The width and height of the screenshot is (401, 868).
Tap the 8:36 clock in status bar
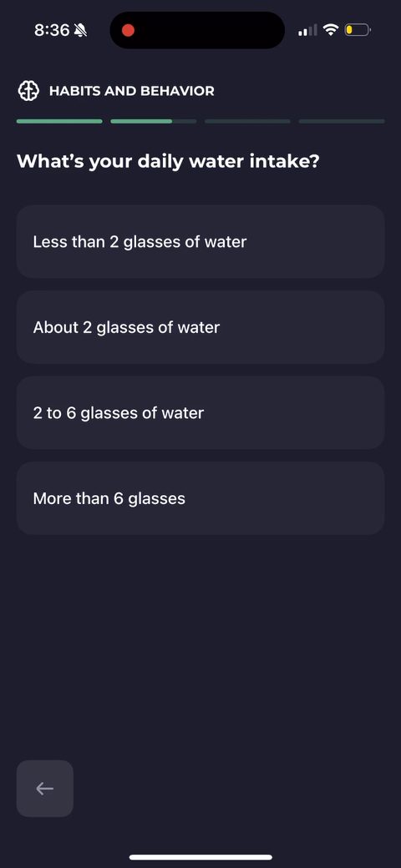click(52, 30)
